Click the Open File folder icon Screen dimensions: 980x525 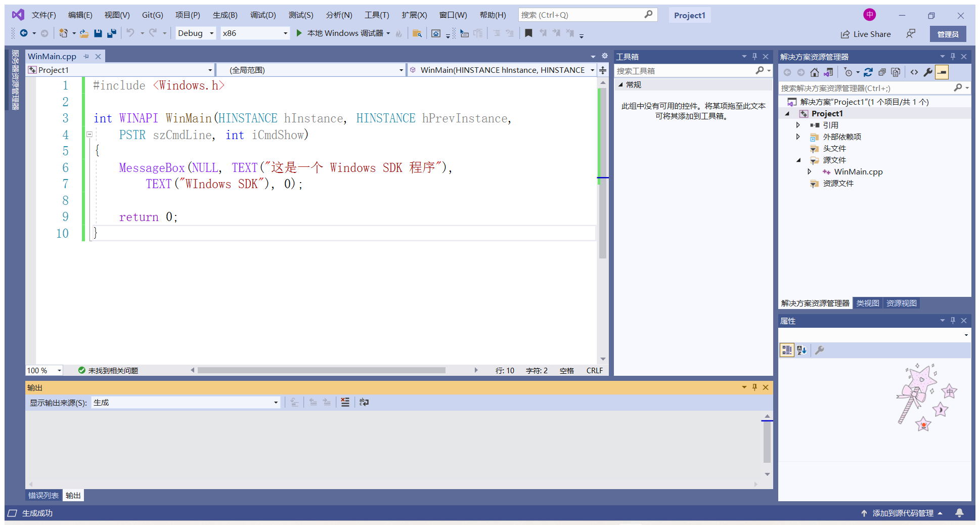click(x=84, y=33)
